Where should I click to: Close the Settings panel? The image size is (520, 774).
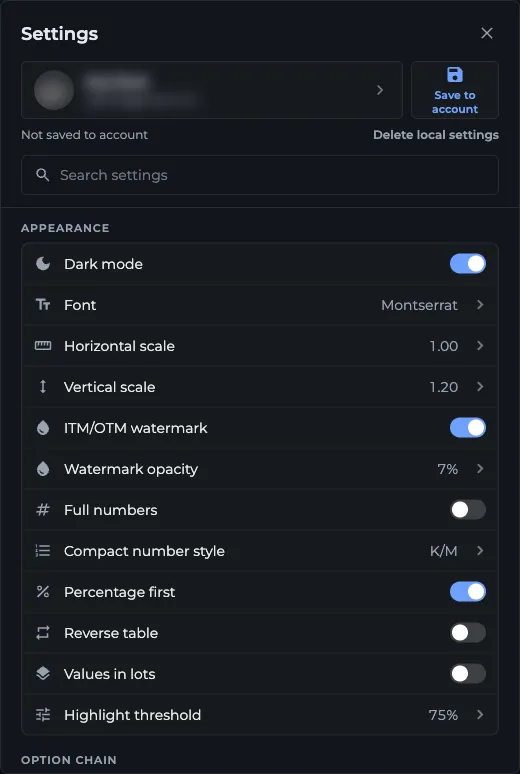(487, 33)
